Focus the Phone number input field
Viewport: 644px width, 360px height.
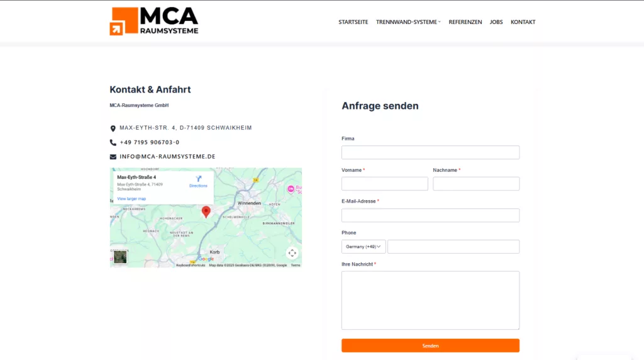(x=453, y=247)
